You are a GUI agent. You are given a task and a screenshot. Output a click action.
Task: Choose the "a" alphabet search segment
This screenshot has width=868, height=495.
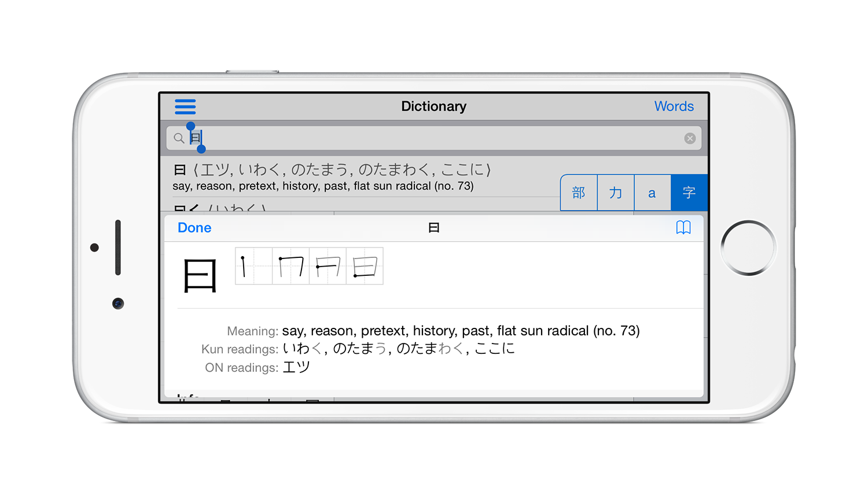click(x=652, y=193)
